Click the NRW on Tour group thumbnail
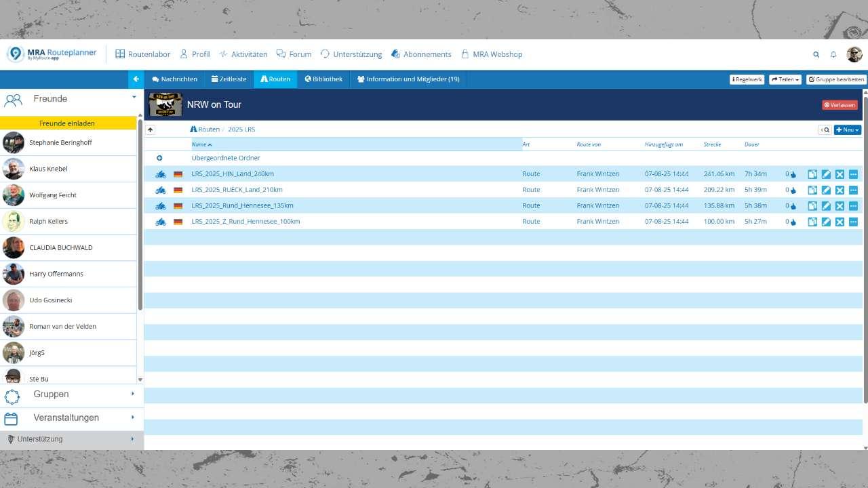Viewport: 868px width, 488px height. 165,104
